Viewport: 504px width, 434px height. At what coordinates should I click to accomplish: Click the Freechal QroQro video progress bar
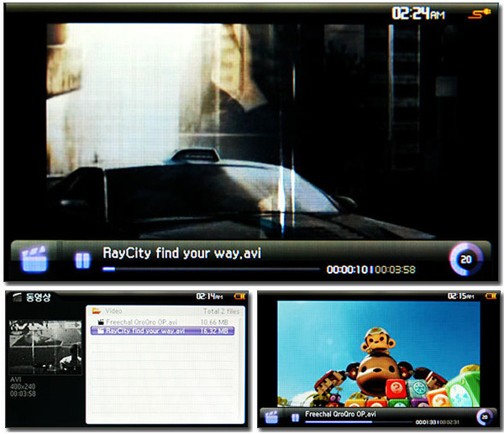pyautogui.click(x=359, y=421)
